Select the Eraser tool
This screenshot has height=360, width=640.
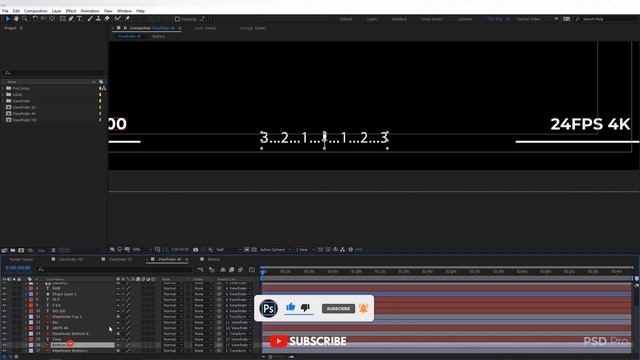point(107,19)
